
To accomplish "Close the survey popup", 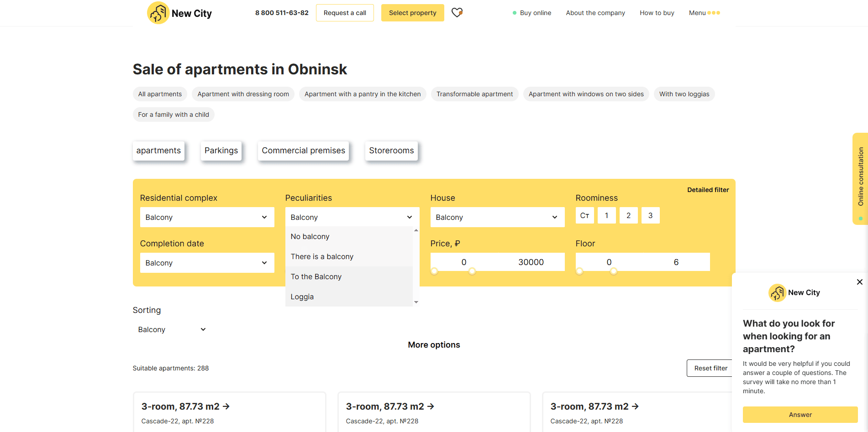I will pos(859,282).
